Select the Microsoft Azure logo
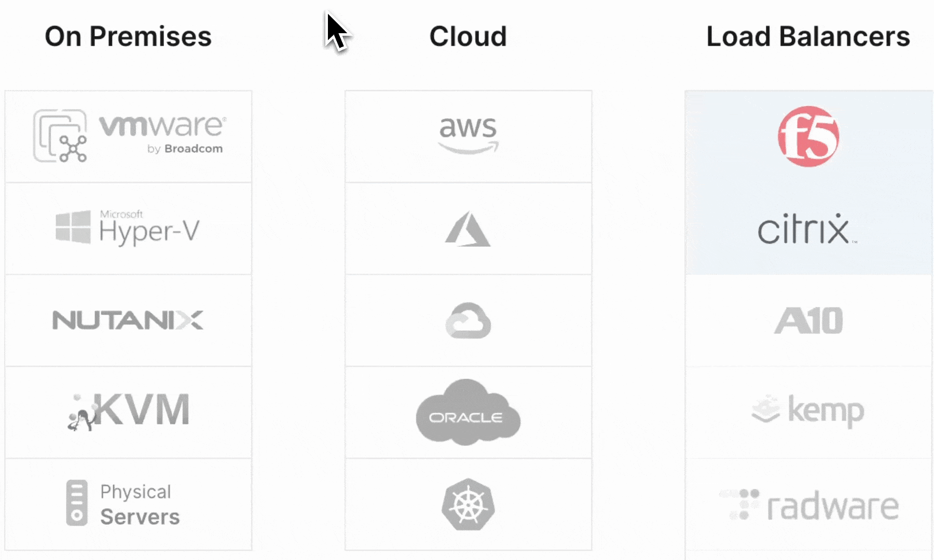Image resolution: width=934 pixels, height=560 pixels. coord(468,229)
